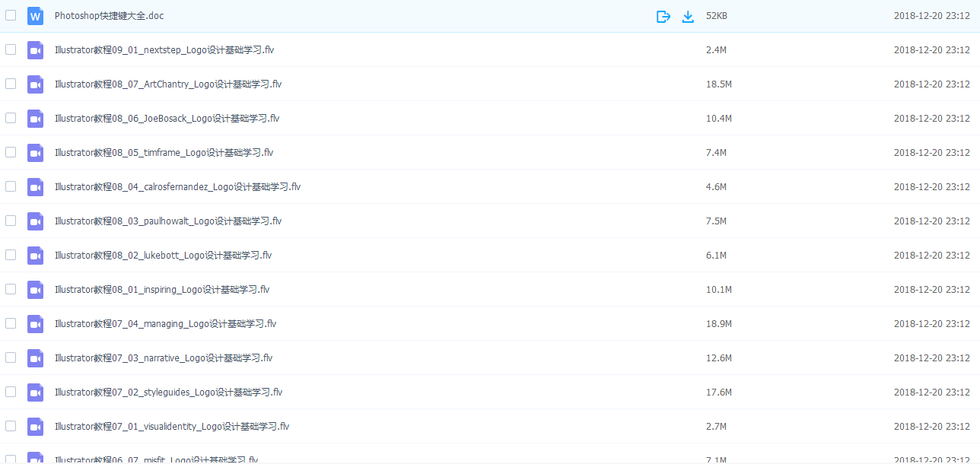Click the 10.1M size value

[x=719, y=290]
